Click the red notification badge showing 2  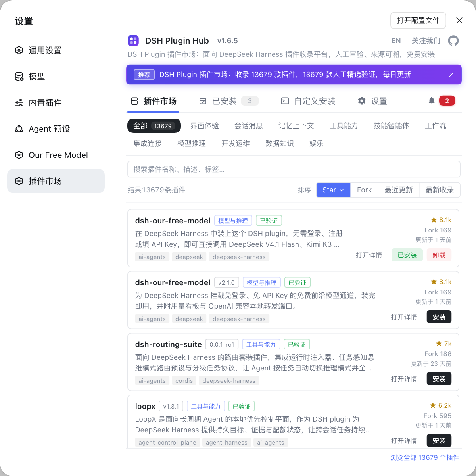tap(447, 101)
